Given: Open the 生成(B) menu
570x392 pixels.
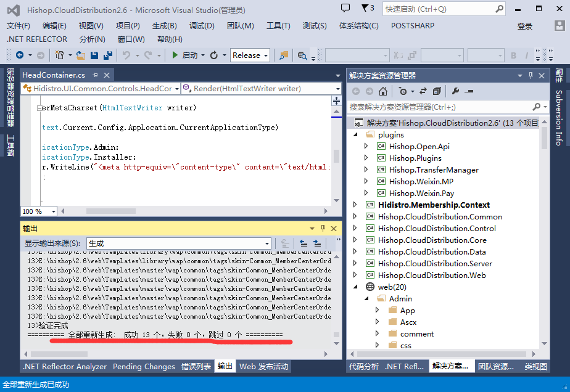Looking at the screenshot, I should (x=164, y=26).
